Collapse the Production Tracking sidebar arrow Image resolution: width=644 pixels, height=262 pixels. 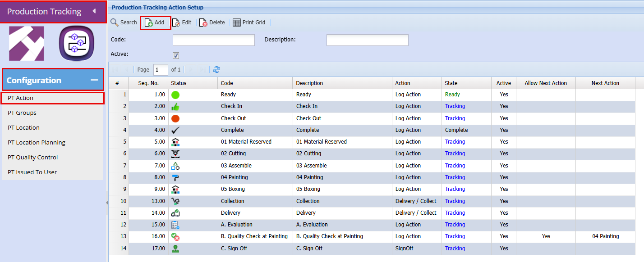[x=94, y=11]
